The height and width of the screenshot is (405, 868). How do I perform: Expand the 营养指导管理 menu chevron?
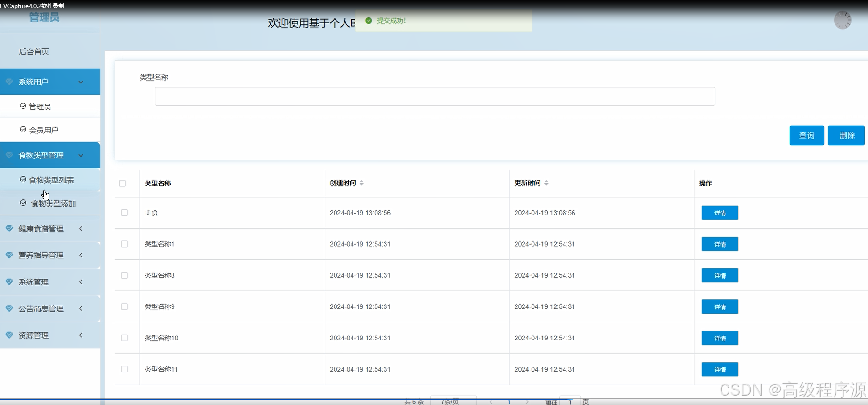click(81, 255)
